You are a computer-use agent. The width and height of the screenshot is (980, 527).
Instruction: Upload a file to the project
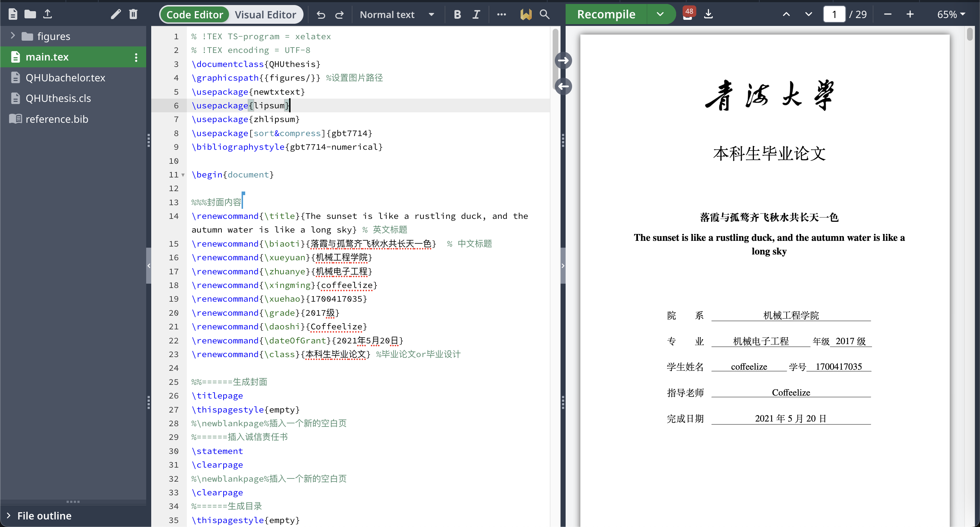(x=48, y=14)
